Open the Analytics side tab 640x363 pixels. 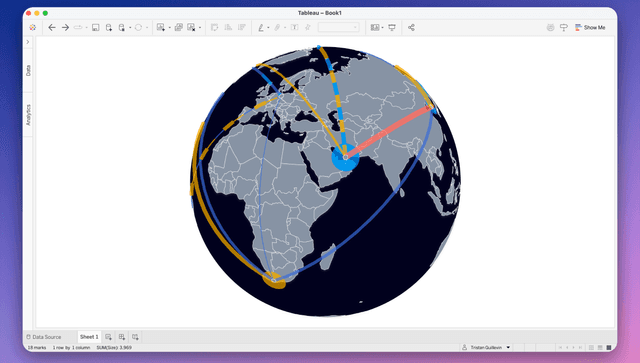coord(28,115)
